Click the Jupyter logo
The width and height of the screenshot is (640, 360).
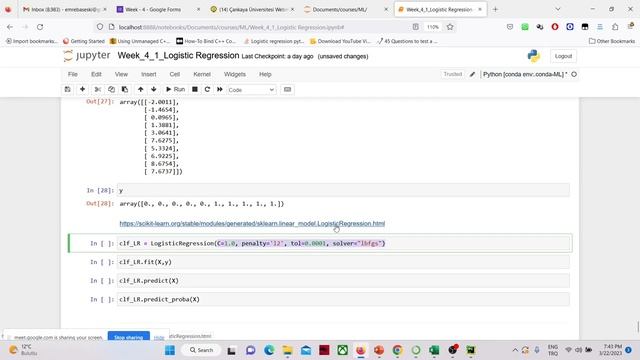87,56
